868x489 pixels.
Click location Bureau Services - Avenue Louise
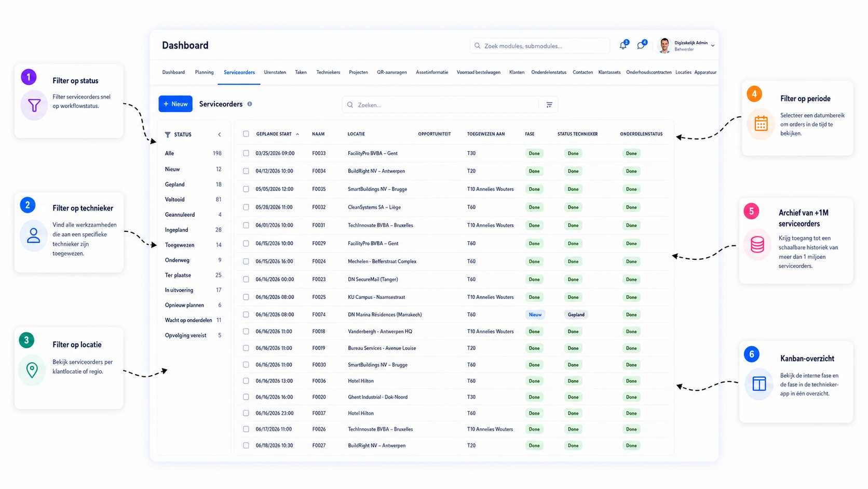(x=382, y=348)
